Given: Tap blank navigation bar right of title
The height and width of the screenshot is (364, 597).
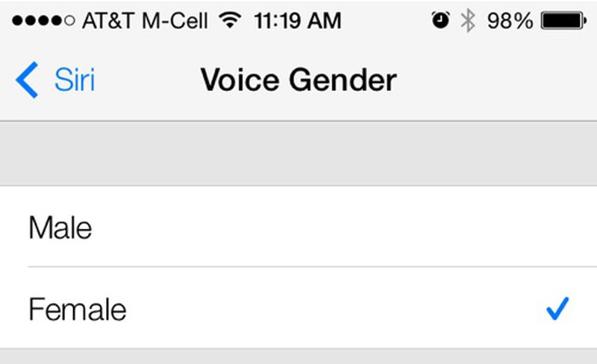Looking at the screenshot, I should [x=495, y=80].
